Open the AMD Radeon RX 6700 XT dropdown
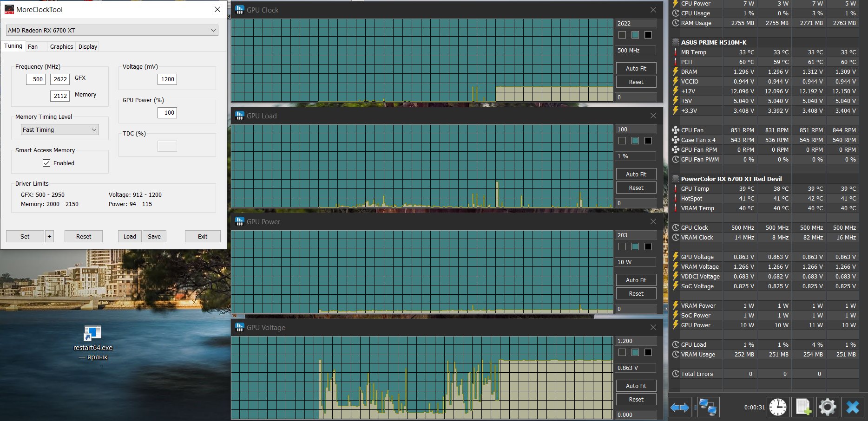Image resolution: width=868 pixels, height=421 pixels. coord(112,30)
